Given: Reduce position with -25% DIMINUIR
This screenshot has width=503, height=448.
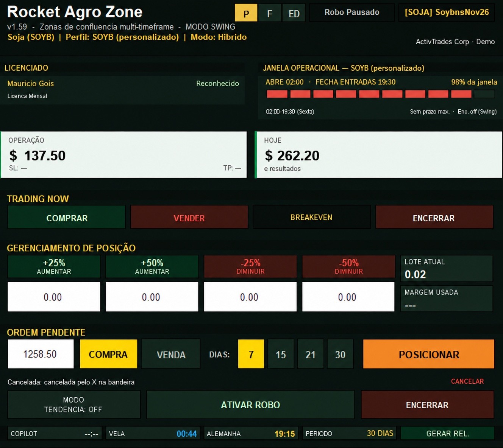Looking at the screenshot, I should (x=250, y=266).
